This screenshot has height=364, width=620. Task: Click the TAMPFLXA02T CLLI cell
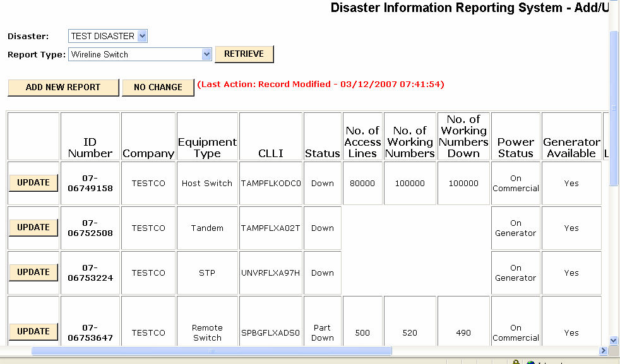tap(271, 228)
